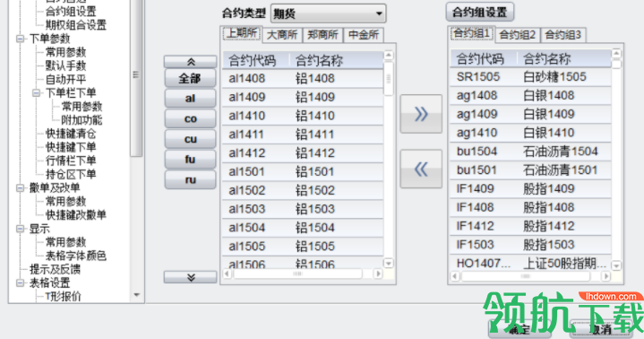This screenshot has width=644, height=339.
Task: Click the 合约名称 header in the contract group table
Action: click(x=564, y=59)
